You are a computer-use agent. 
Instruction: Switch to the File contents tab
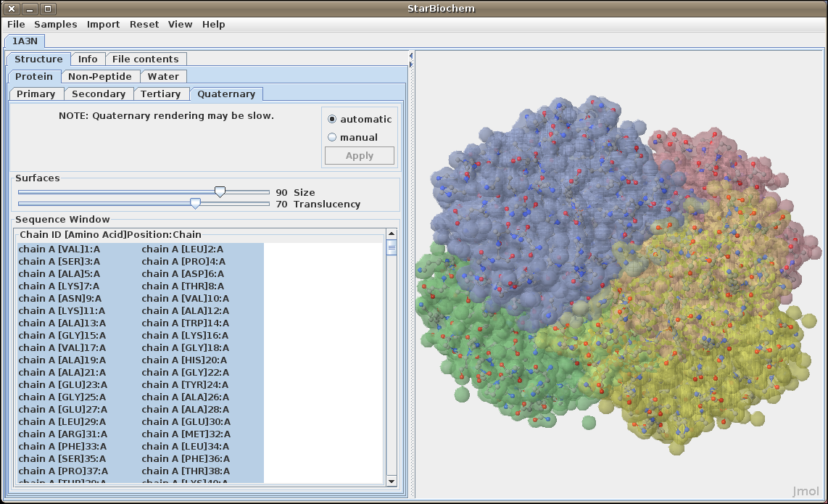(145, 59)
